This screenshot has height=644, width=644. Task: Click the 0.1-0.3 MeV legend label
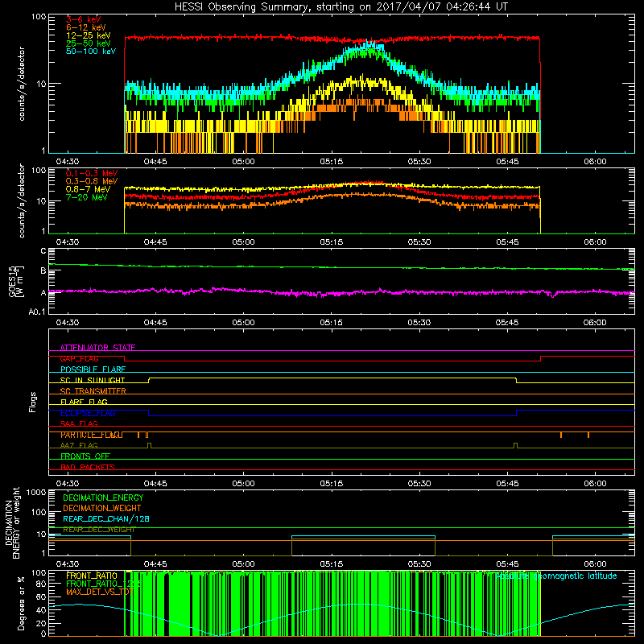click(x=92, y=173)
